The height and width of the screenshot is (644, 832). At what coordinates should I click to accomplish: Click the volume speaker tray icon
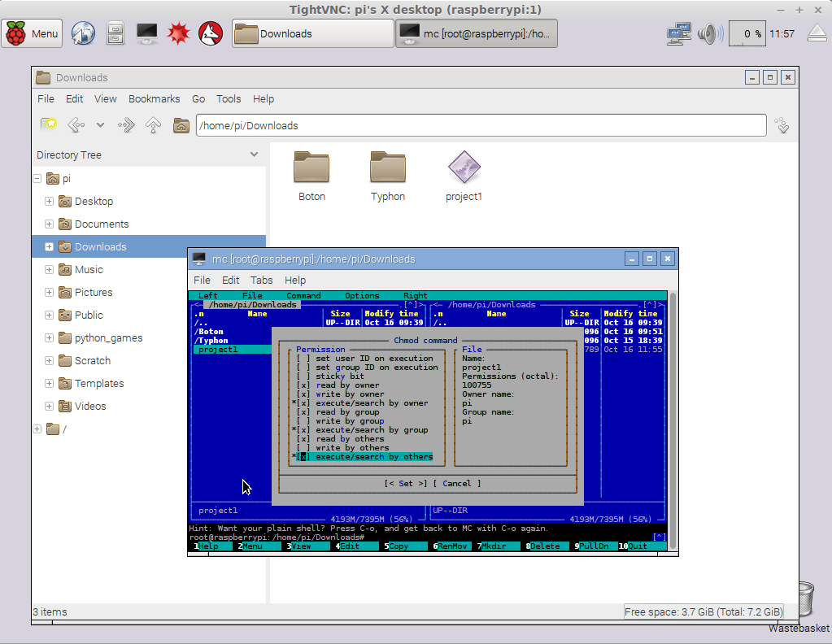coord(710,34)
